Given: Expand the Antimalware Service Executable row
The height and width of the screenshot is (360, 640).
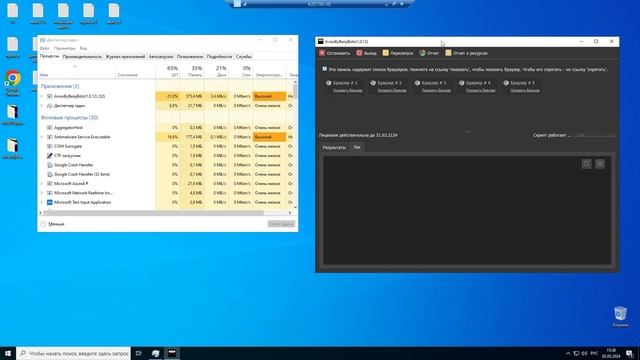Looking at the screenshot, I should tap(42, 137).
